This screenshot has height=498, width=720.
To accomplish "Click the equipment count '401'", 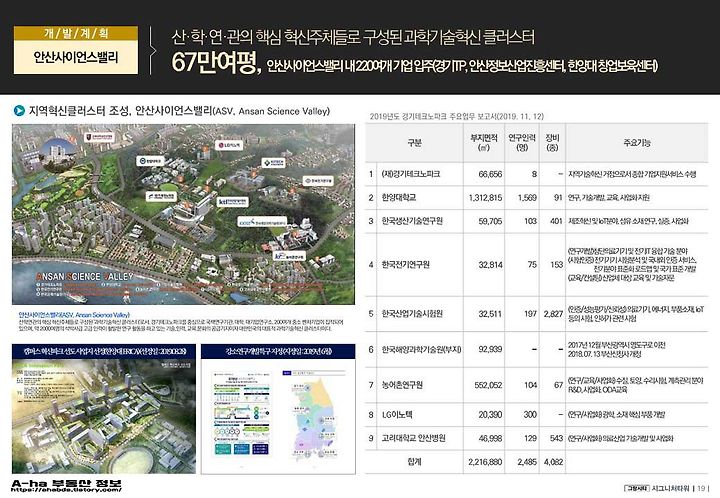I will pos(556,221).
